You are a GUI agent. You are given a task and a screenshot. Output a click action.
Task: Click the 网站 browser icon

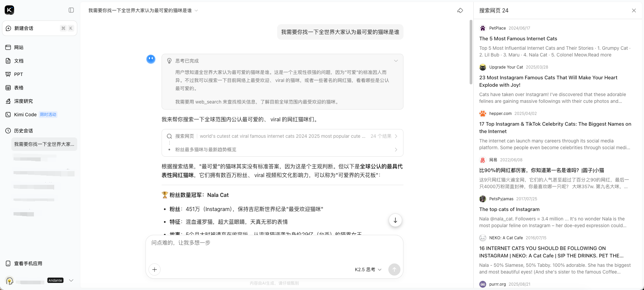click(x=8, y=47)
